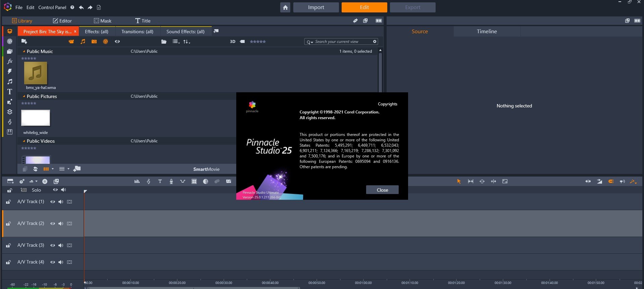Close the Copyrights dialog

coord(382,190)
